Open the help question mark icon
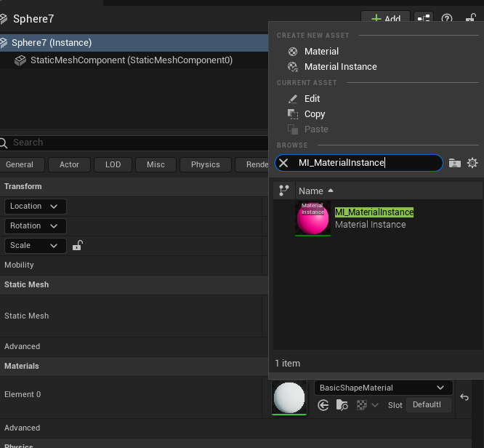The width and height of the screenshot is (484, 448). click(447, 18)
